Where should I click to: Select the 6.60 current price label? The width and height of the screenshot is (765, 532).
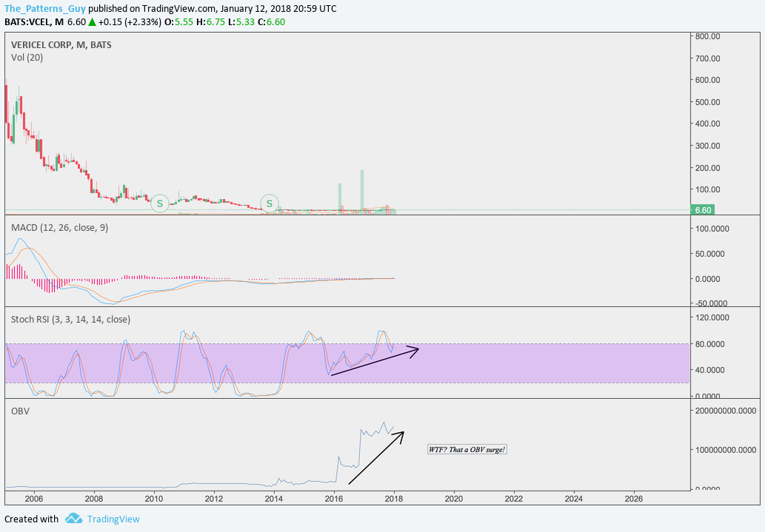click(702, 210)
